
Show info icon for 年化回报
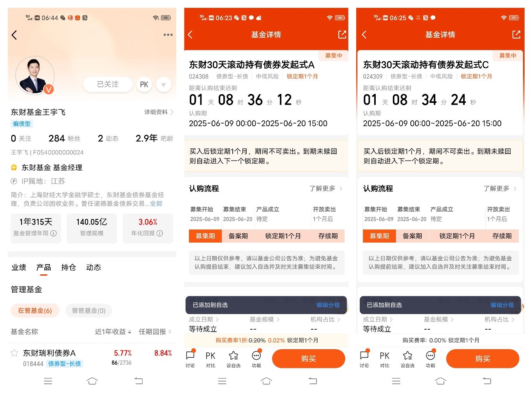[160, 233]
